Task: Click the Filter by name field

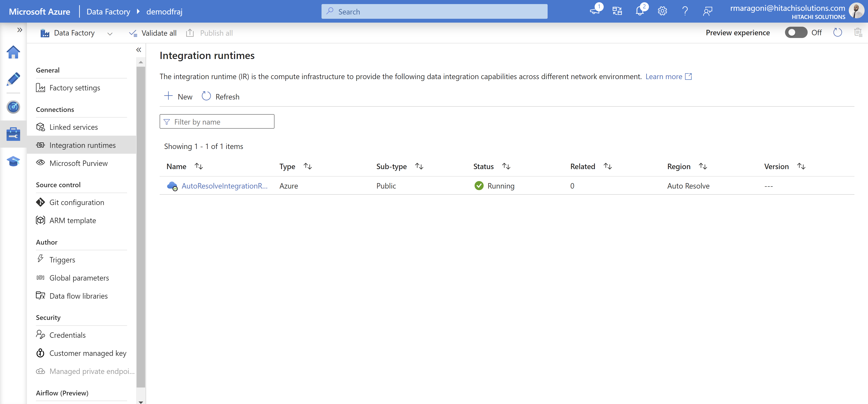Action: [x=217, y=122]
